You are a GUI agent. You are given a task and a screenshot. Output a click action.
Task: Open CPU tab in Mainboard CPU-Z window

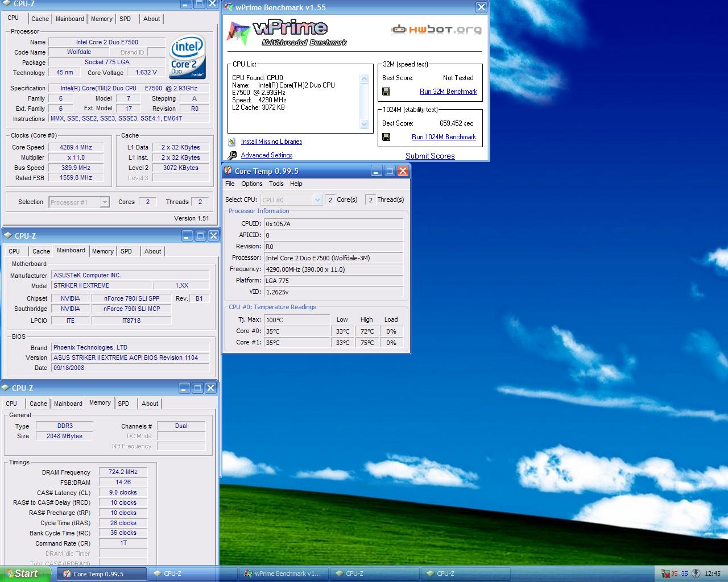14,251
